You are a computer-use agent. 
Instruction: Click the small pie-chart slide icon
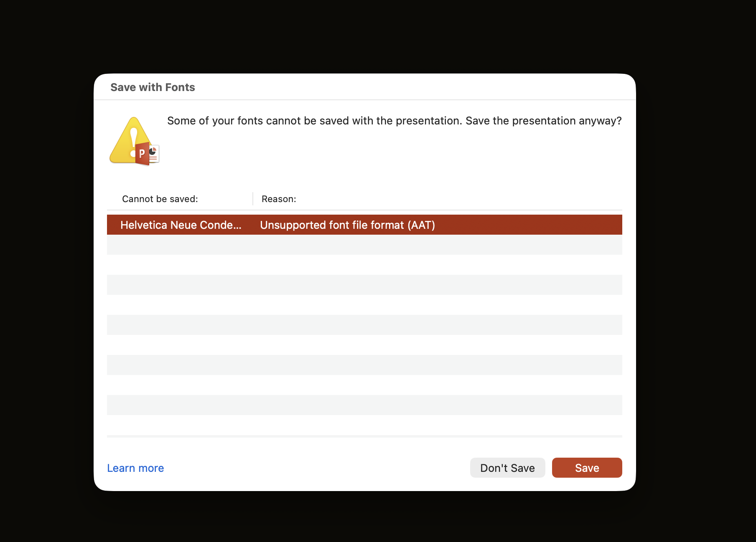[153, 154]
